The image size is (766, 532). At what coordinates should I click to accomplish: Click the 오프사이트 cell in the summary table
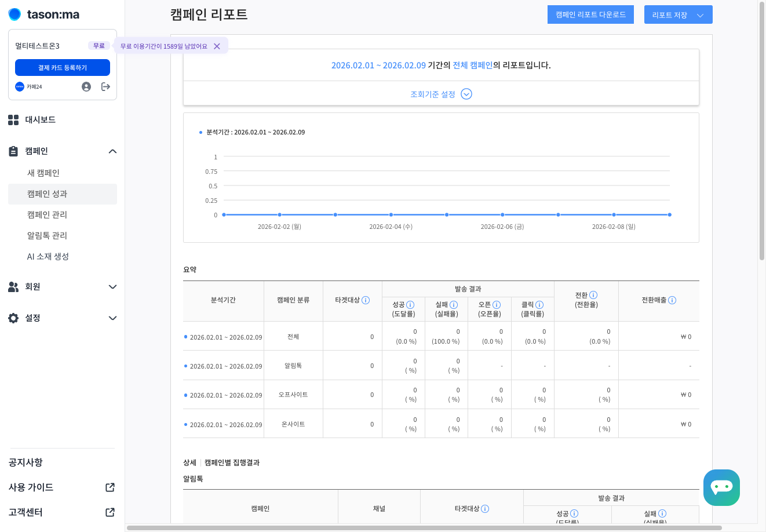click(293, 395)
